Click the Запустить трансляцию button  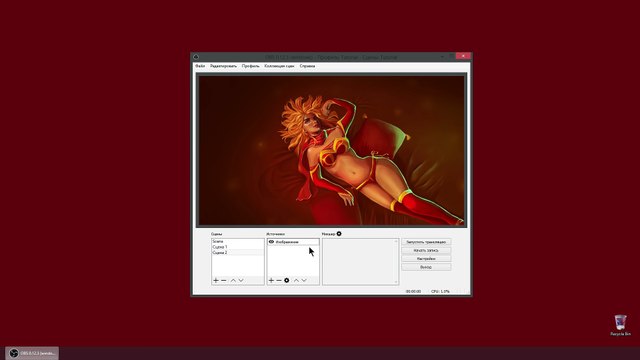coord(426,242)
